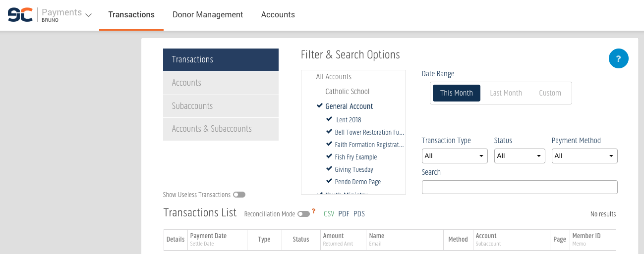Click the checkmark next to Lent 2018
The image size is (644, 254).
click(330, 119)
